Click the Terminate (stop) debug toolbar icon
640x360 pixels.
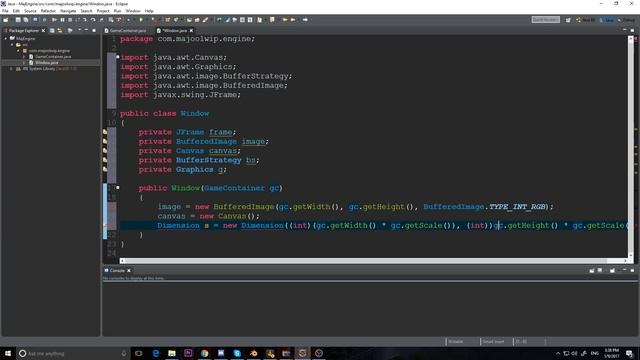pyautogui.click(x=70, y=20)
